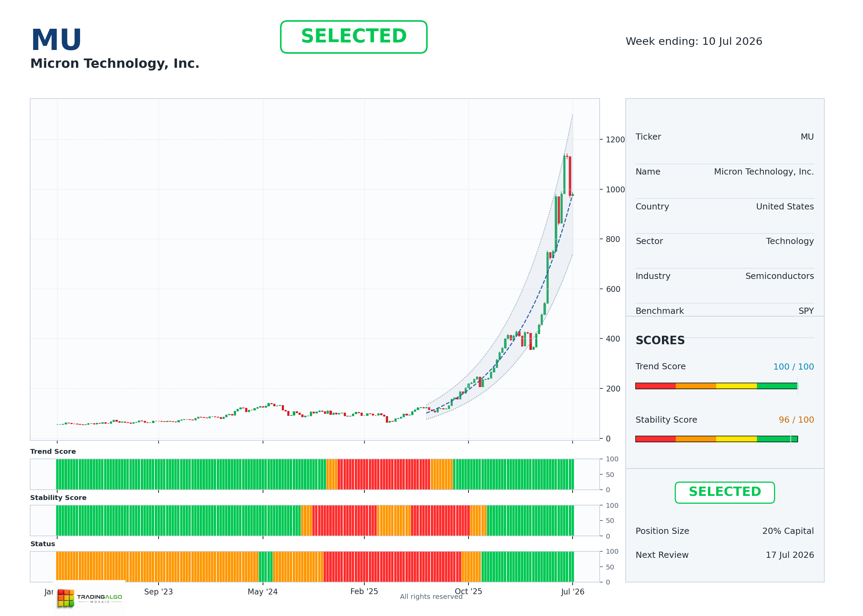The width and height of the screenshot is (863, 616).
Task: Click the red section of Trend Score history
Action: coord(384,474)
